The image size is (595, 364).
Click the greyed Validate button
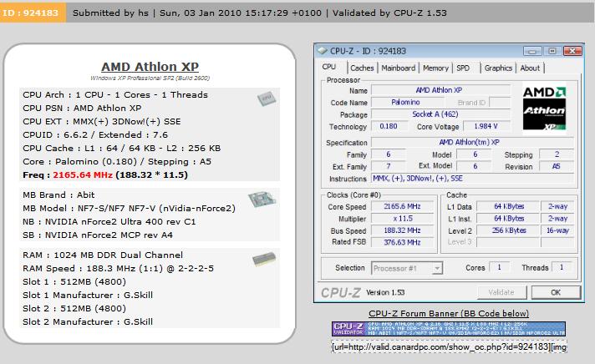click(501, 292)
